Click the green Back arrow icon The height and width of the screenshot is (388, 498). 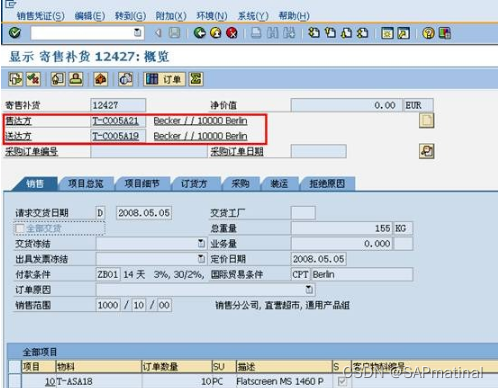pos(199,33)
